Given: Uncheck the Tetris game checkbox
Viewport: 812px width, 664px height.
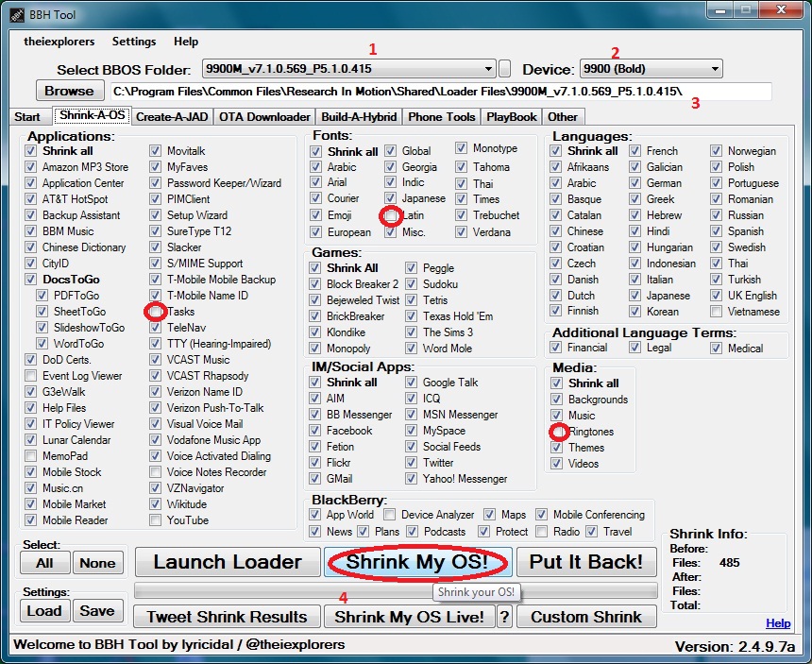Looking at the screenshot, I should click(411, 300).
